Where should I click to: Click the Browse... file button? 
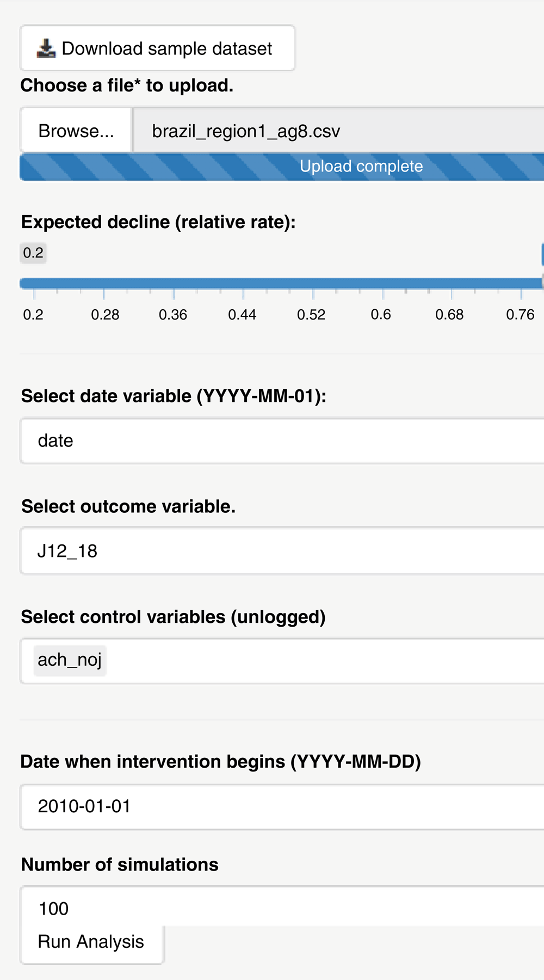(76, 131)
